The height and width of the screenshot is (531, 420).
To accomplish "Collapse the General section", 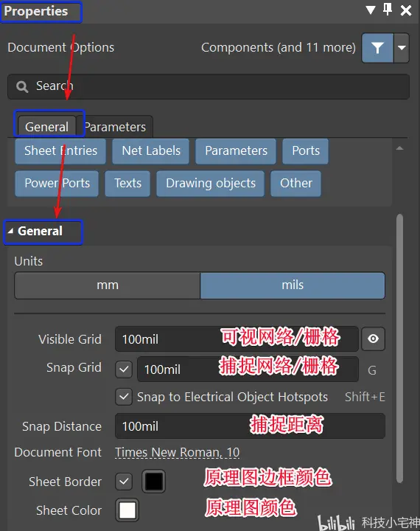I will point(10,231).
